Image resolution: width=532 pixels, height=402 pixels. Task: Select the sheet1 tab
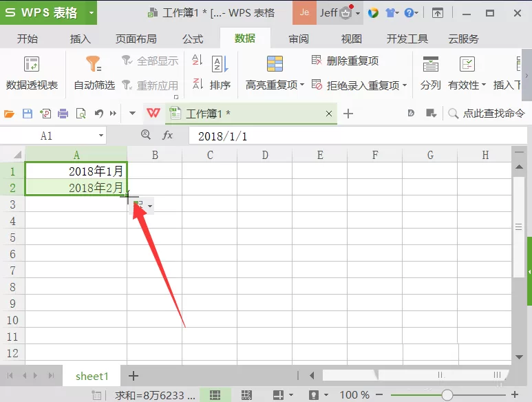coord(92,376)
